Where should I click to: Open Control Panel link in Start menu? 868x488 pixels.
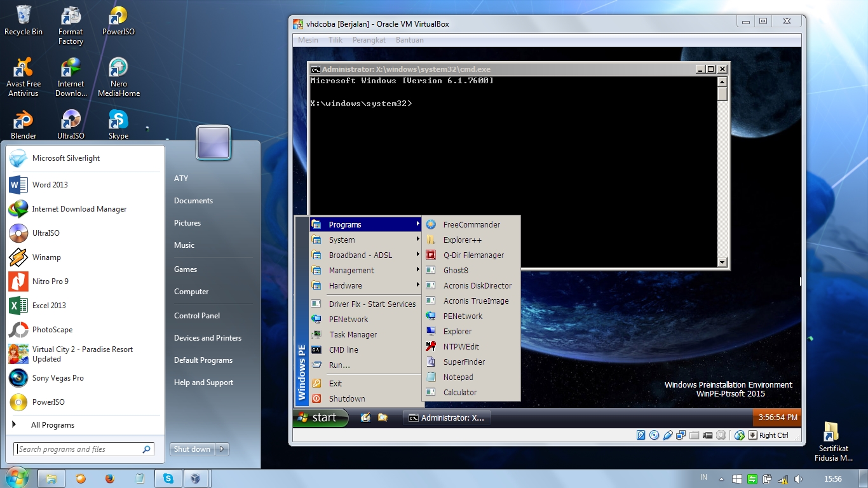tap(197, 316)
